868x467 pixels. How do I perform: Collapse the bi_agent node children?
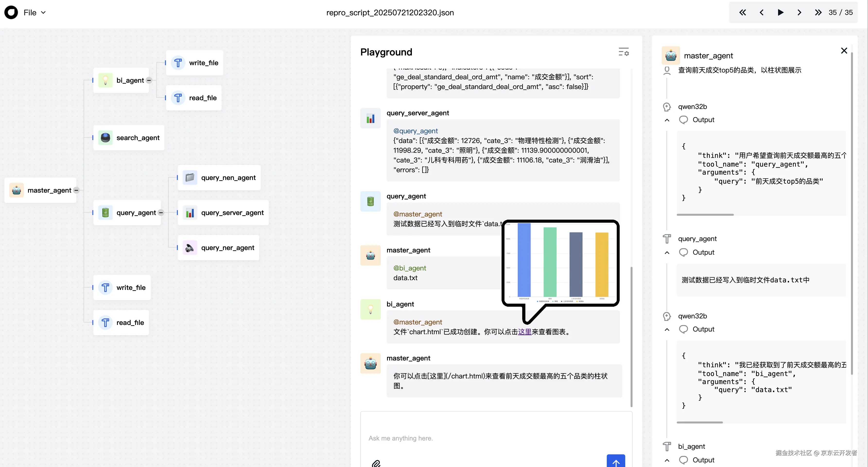coord(149,80)
